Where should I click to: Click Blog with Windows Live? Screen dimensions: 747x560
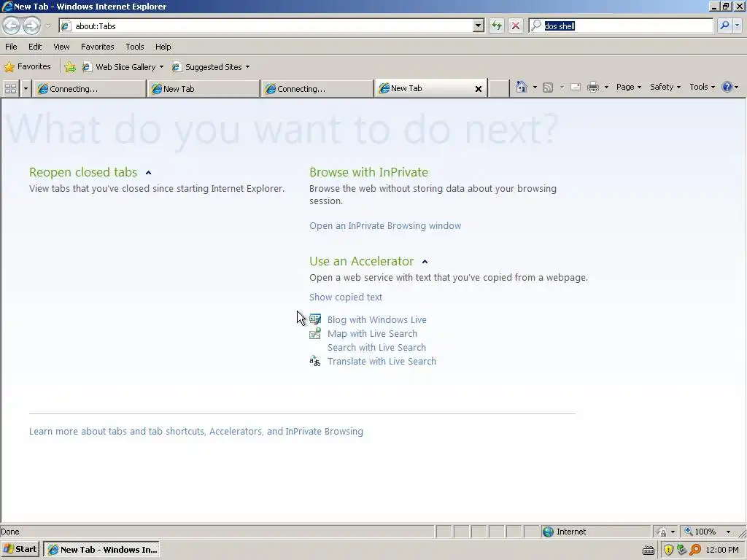point(377,320)
